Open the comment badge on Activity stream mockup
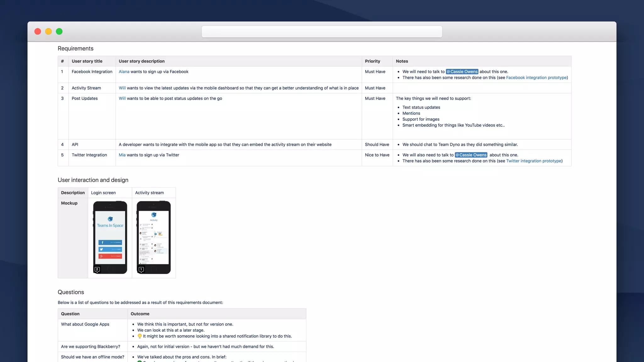The height and width of the screenshot is (362, 644). point(141,270)
